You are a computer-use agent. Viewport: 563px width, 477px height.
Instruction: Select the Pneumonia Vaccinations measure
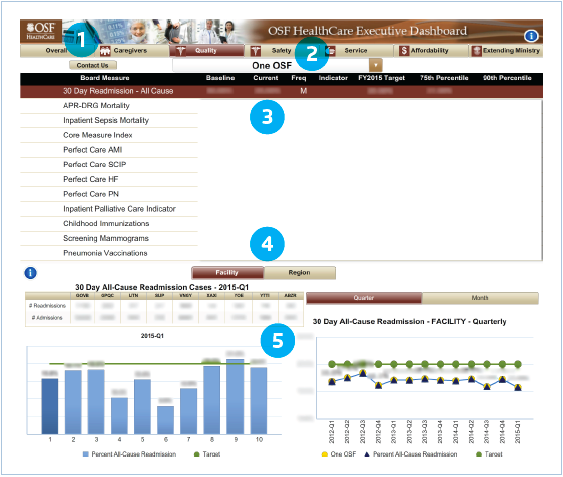click(109, 253)
